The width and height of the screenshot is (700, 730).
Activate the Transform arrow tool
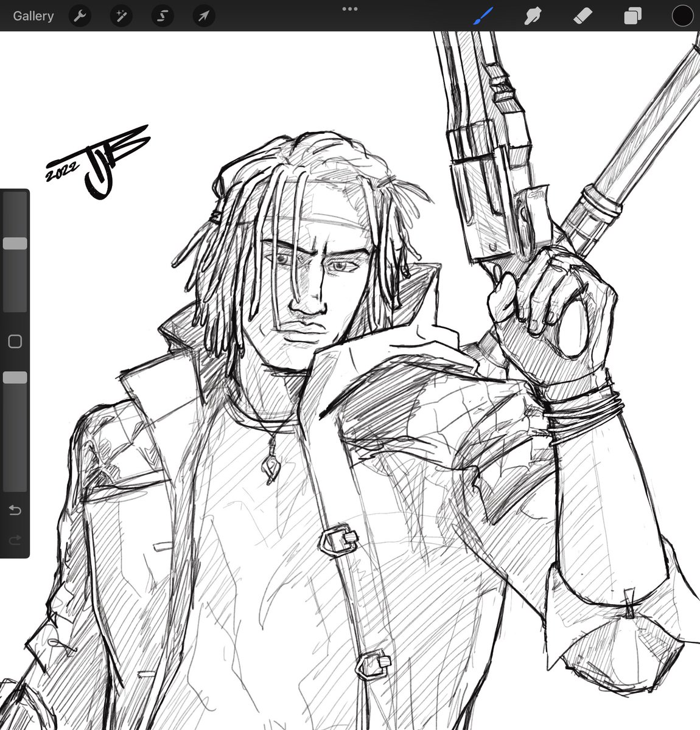(x=203, y=16)
